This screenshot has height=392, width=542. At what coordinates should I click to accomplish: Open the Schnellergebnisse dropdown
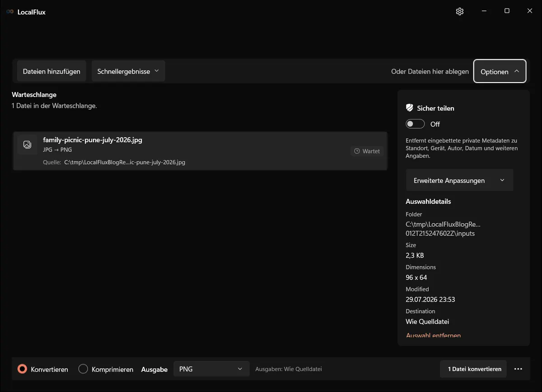point(128,71)
